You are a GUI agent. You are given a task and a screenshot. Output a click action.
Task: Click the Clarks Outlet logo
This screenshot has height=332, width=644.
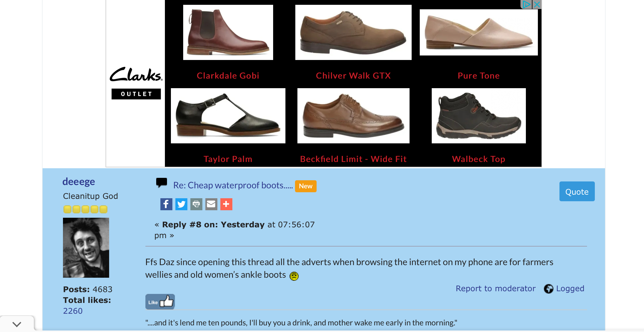coord(136,83)
